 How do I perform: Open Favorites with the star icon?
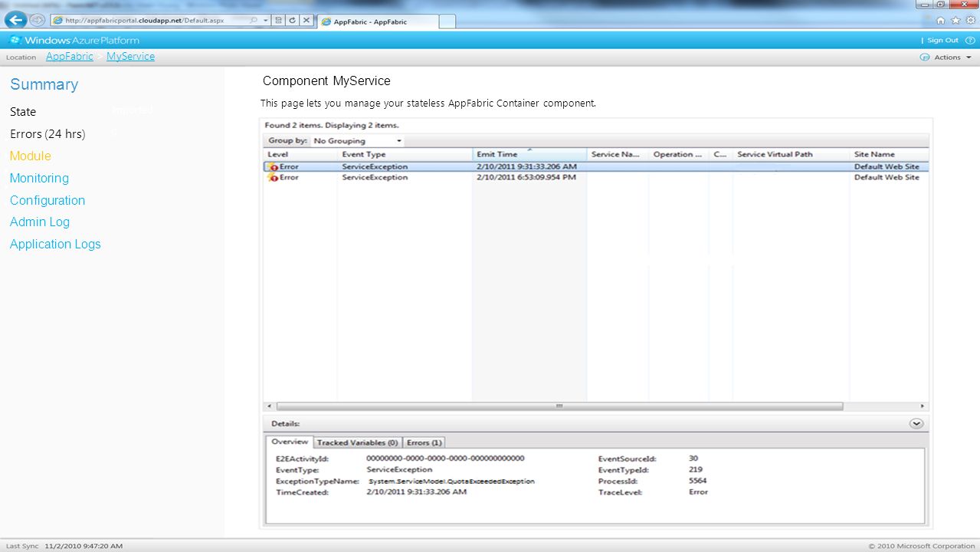click(955, 21)
